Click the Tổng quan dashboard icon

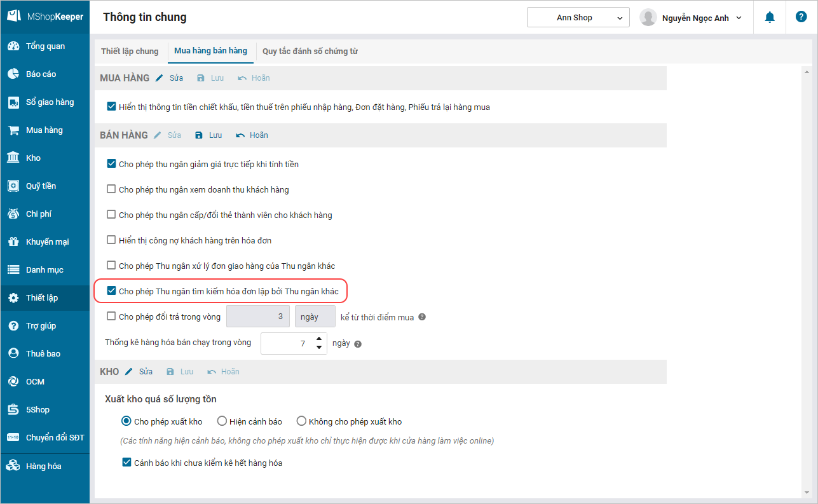13,46
